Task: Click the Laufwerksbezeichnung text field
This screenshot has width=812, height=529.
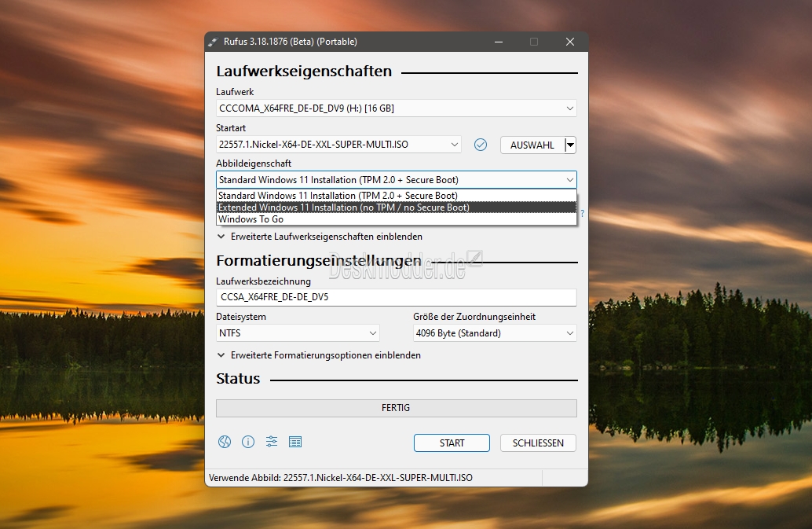Action: coord(396,297)
